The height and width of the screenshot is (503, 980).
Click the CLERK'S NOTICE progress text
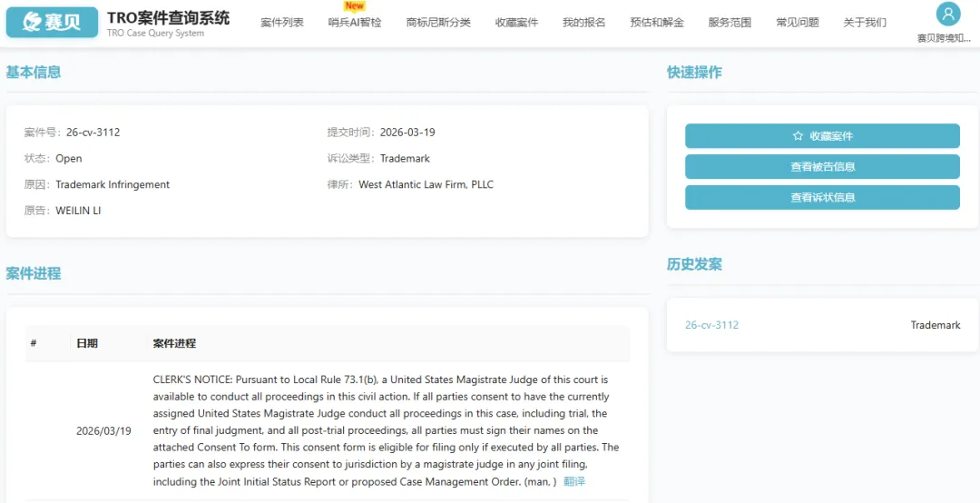click(386, 430)
